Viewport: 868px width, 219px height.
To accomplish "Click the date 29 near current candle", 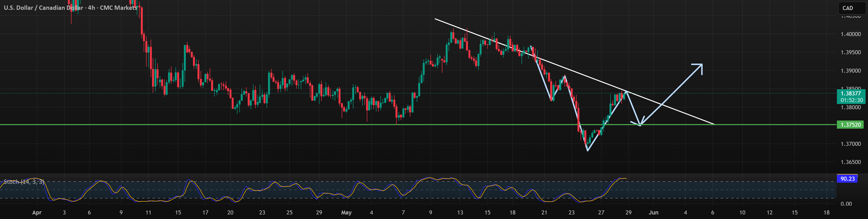I will (628, 213).
